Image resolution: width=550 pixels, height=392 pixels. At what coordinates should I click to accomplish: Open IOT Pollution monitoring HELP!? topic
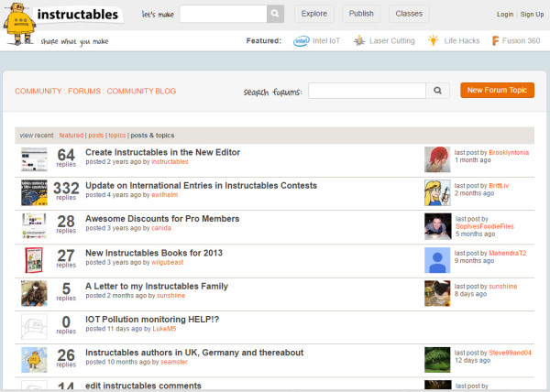[x=152, y=319]
